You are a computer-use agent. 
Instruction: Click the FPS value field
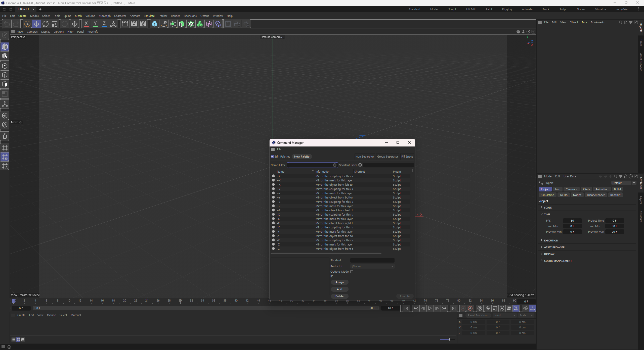click(572, 221)
